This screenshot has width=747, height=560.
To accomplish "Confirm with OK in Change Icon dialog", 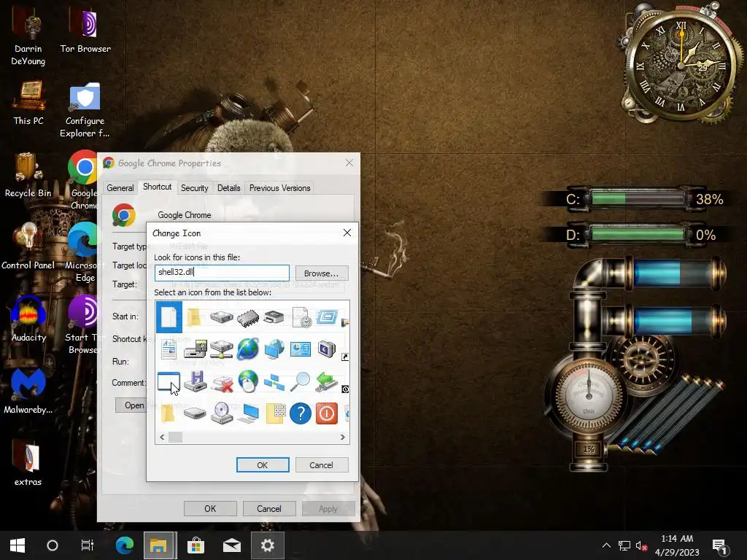I will [263, 464].
